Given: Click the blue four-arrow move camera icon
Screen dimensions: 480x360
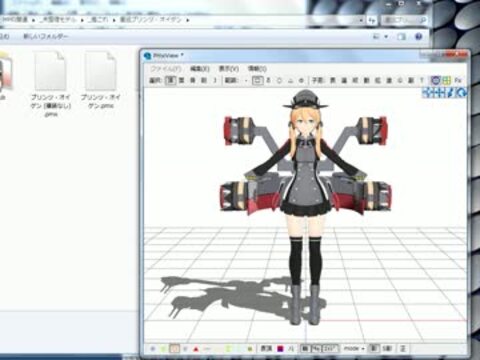Looking at the screenshot, I should pos(427,92).
